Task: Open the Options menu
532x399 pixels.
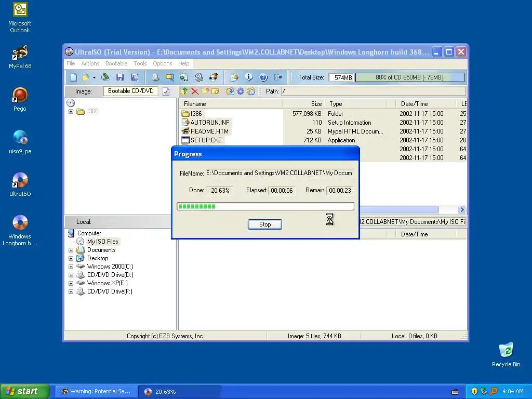Action: click(163, 63)
